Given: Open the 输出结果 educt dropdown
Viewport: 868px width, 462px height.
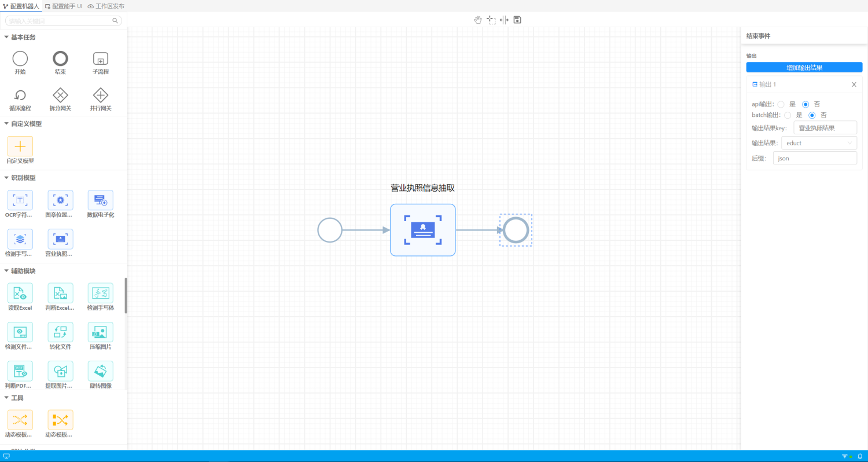Looking at the screenshot, I should click(x=819, y=143).
